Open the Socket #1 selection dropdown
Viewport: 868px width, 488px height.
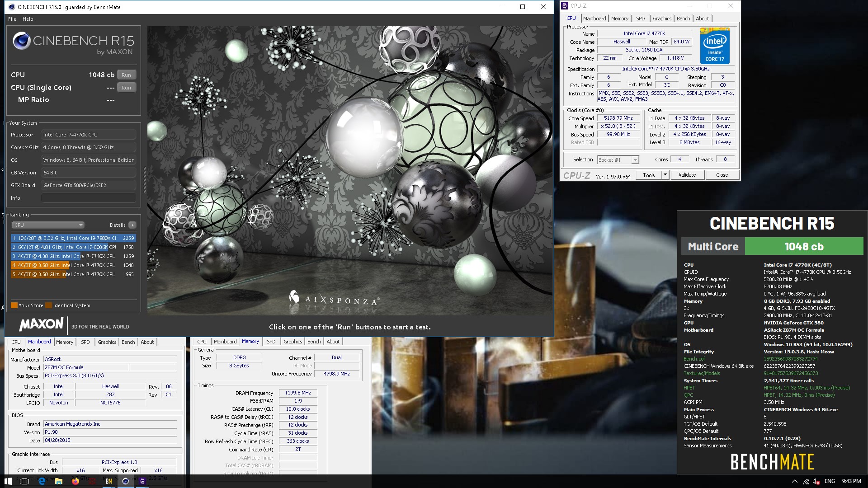click(618, 160)
